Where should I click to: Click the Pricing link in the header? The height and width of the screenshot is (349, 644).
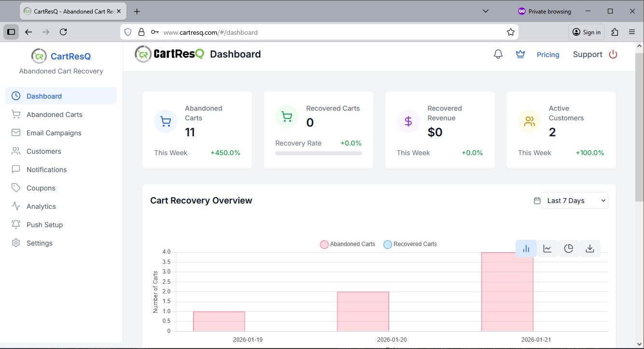[x=548, y=54]
